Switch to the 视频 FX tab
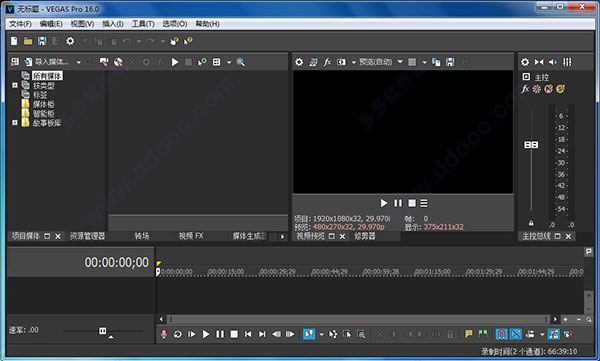Screen dimensions: 600x361 (191, 236)
